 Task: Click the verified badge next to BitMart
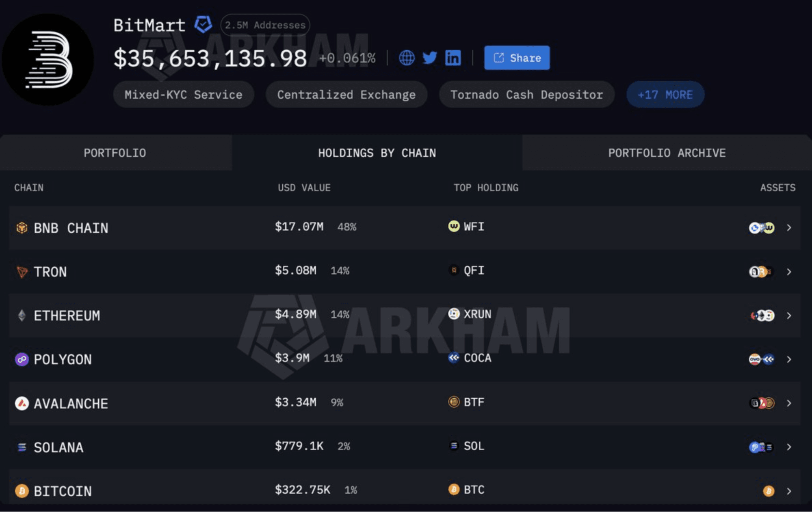(203, 25)
